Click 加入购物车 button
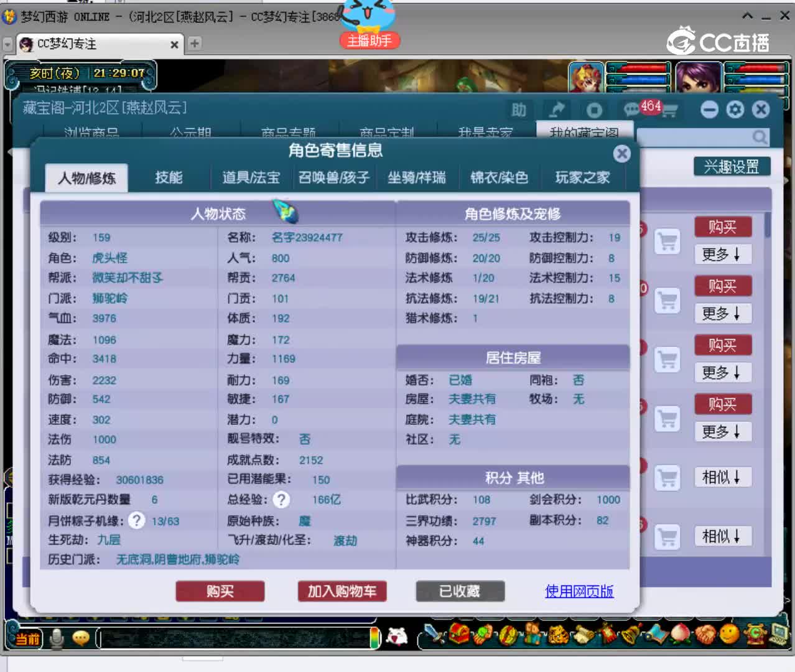 tap(342, 591)
